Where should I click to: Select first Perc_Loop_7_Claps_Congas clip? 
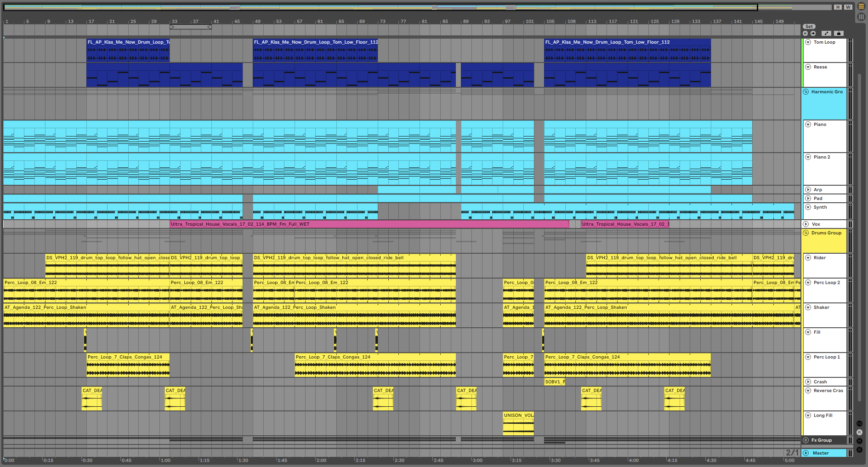click(128, 365)
